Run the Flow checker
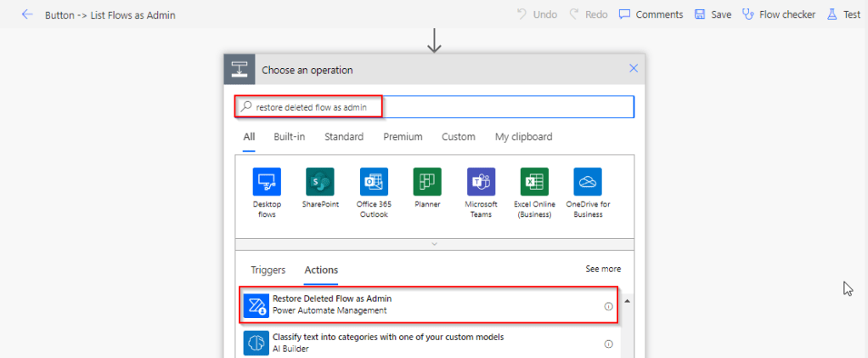The width and height of the screenshot is (868, 358). [778, 14]
